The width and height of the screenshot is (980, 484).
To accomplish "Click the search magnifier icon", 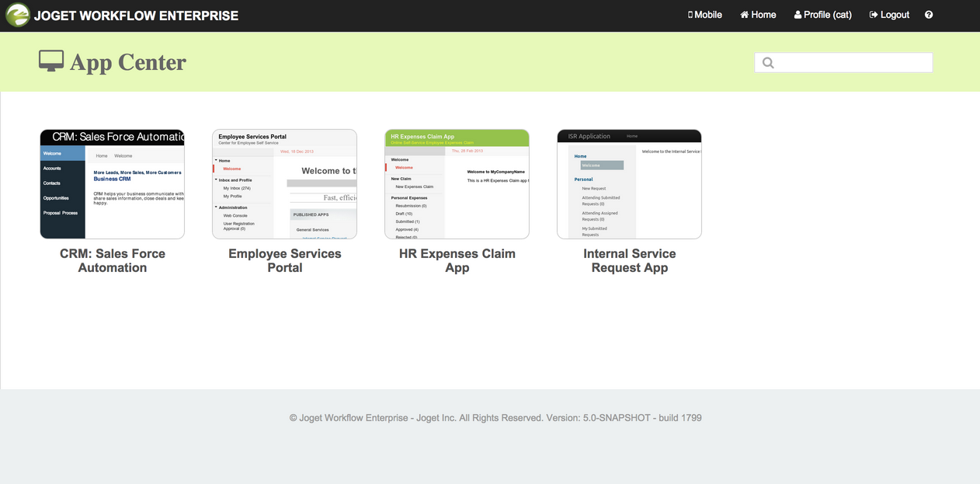I will coord(768,63).
